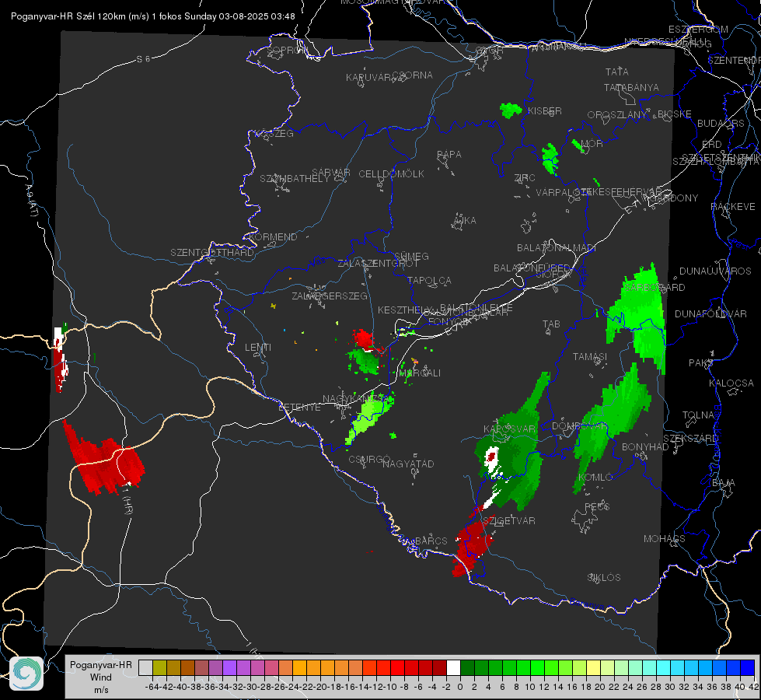Screen dimensions: 761x700
Task: Click the light green echo below Nagykanizsa
Action: (369, 416)
